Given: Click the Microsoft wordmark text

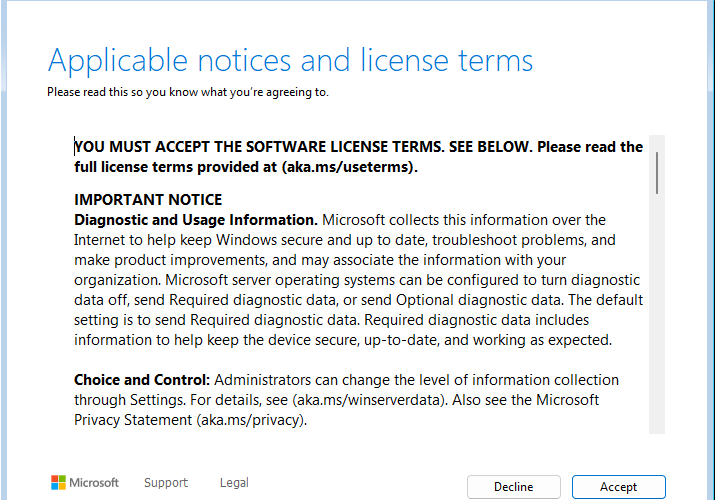Looking at the screenshot, I should 94,483.
